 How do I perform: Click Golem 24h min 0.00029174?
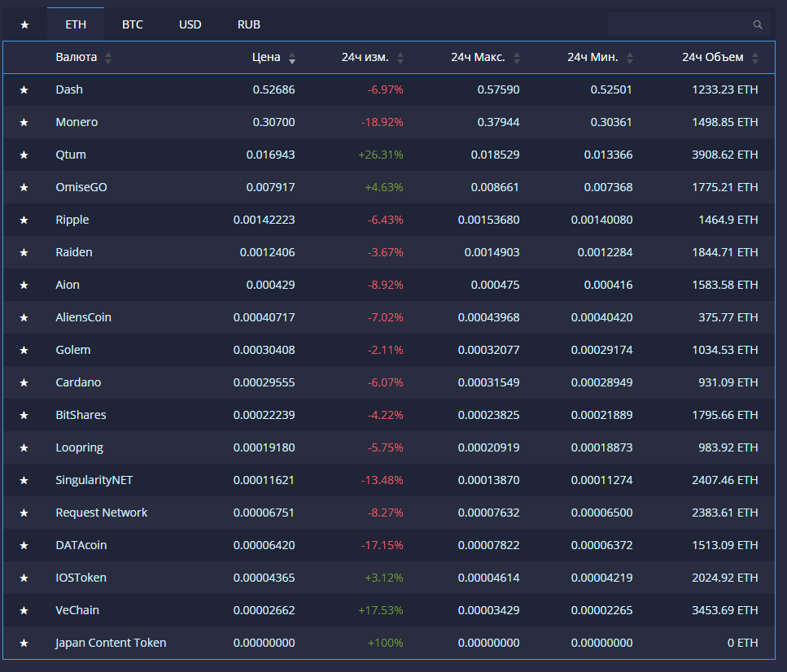click(601, 350)
